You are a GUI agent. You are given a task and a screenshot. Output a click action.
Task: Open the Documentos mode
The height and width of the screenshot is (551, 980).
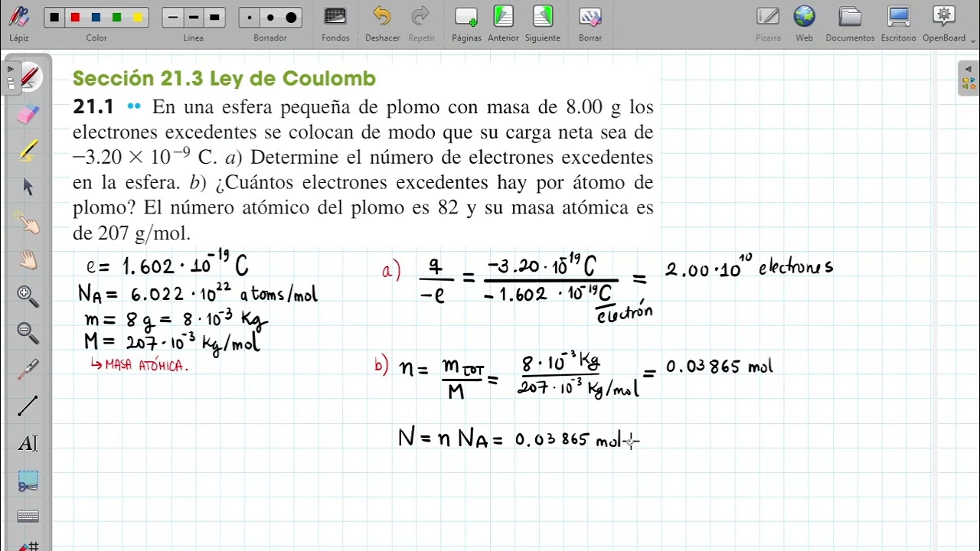pyautogui.click(x=850, y=23)
